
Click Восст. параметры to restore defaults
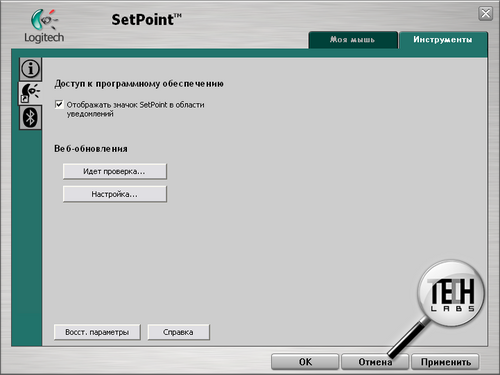pyautogui.click(x=97, y=332)
